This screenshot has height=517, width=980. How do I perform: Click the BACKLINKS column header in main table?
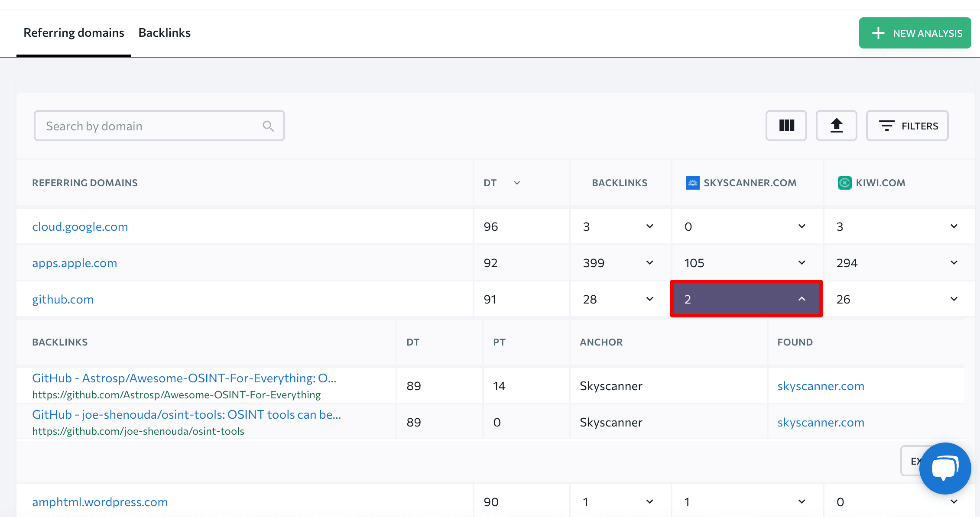[x=620, y=183]
